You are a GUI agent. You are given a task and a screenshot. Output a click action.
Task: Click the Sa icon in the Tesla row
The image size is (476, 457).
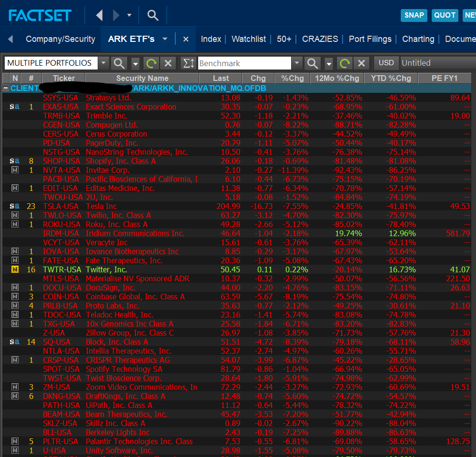click(x=15, y=206)
